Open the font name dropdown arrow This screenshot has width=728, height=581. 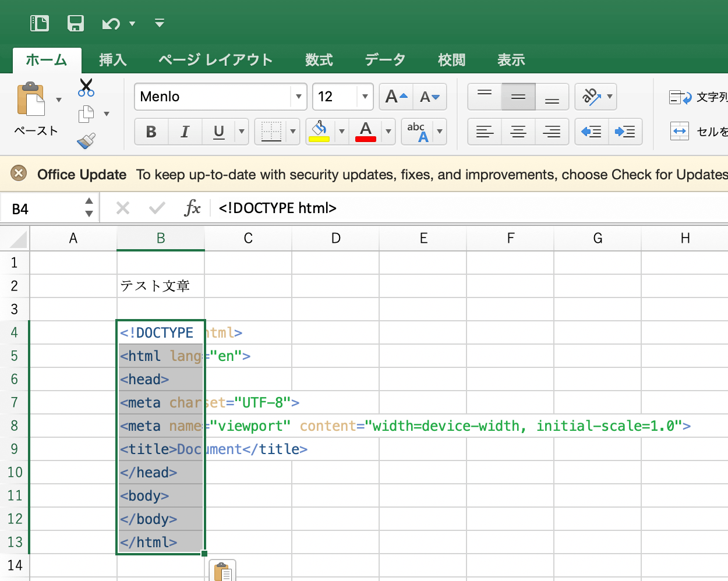tap(298, 97)
